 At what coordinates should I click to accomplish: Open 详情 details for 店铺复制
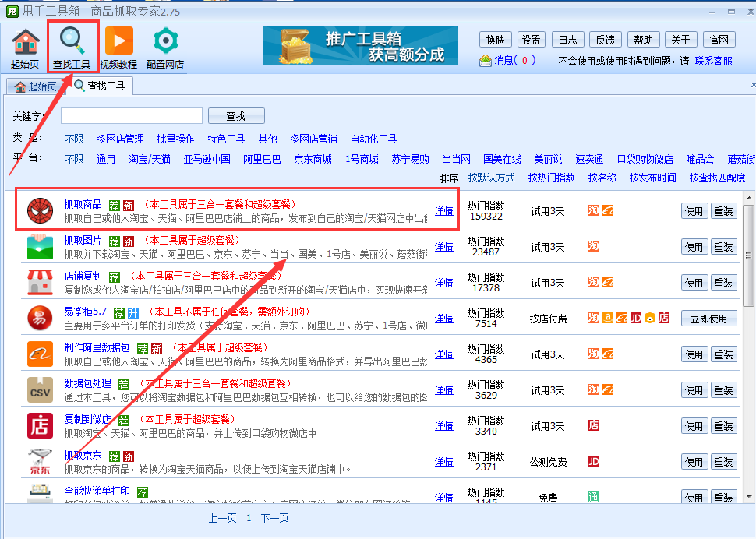coord(443,283)
